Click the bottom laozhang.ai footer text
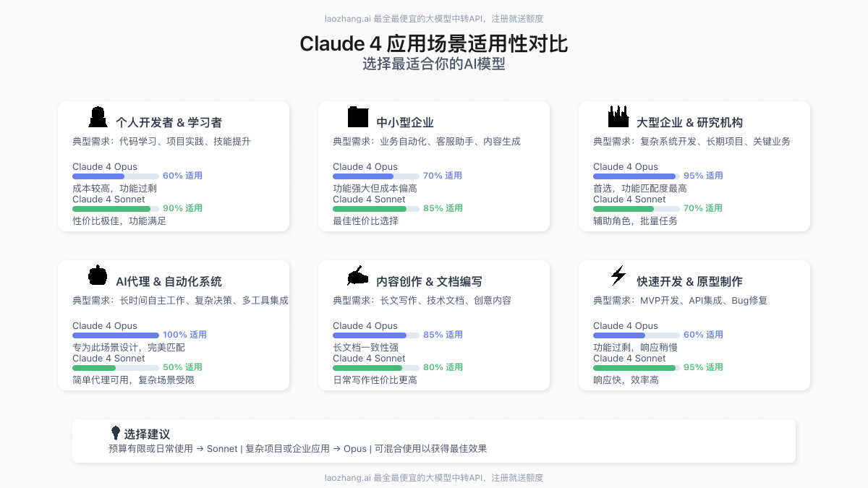This screenshot has height=488, width=868. click(x=434, y=478)
